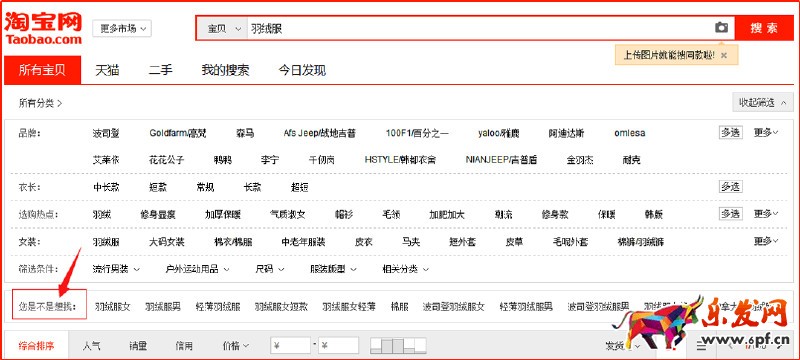Select brand 森马
The width and height of the screenshot is (800, 360).
[x=245, y=134]
